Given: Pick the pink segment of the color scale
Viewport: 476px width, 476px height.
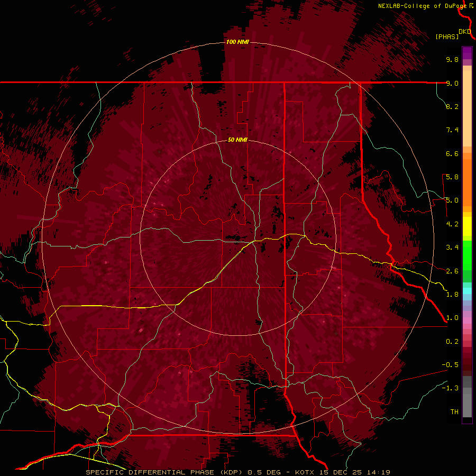Looking at the screenshot, I should (x=467, y=321).
